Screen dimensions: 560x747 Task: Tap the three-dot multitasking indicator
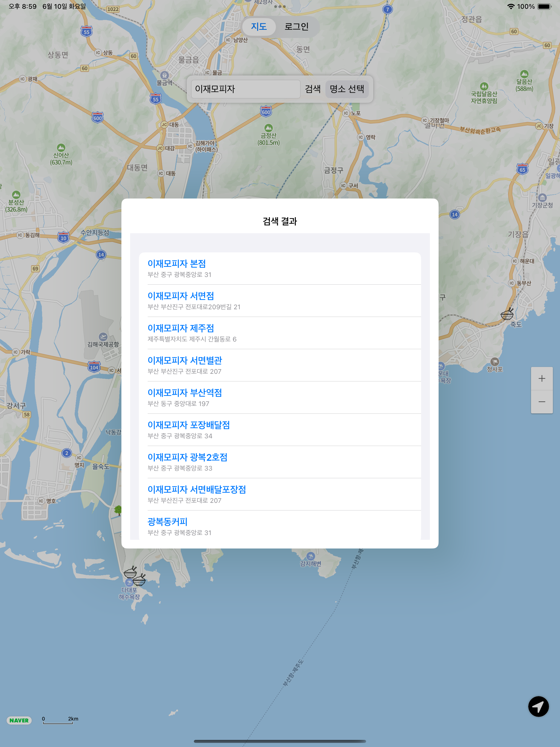click(x=280, y=6)
